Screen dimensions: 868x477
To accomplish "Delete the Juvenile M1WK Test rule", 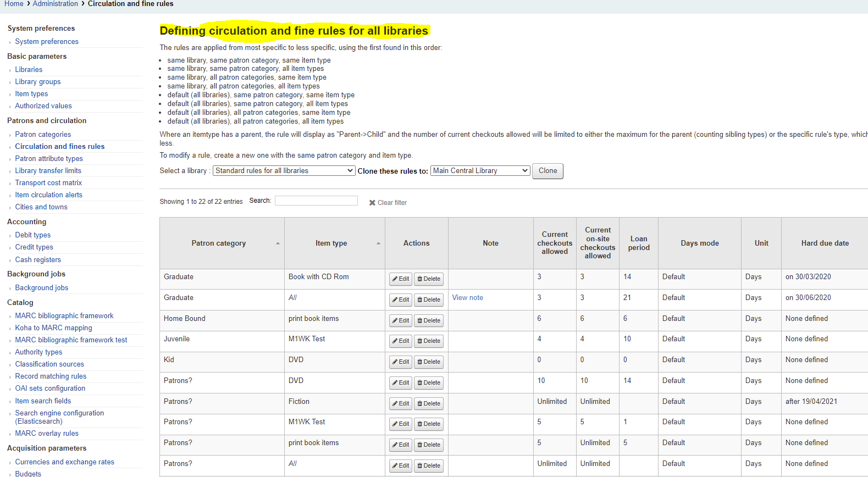I will [429, 341].
